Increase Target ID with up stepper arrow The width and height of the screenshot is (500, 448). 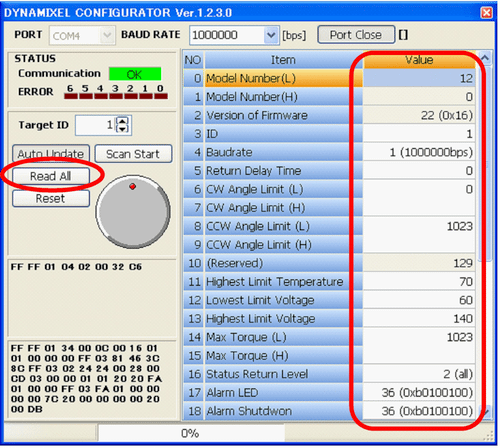(123, 121)
